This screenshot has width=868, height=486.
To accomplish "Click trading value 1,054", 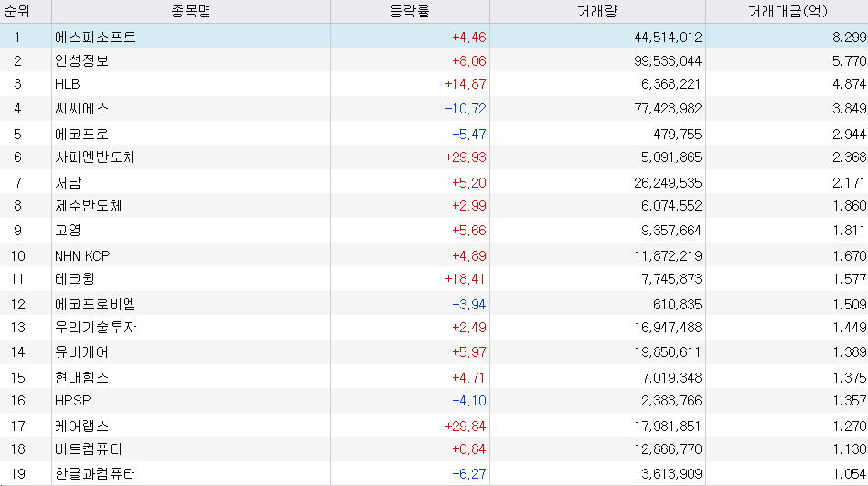I will pyautogui.click(x=849, y=474).
